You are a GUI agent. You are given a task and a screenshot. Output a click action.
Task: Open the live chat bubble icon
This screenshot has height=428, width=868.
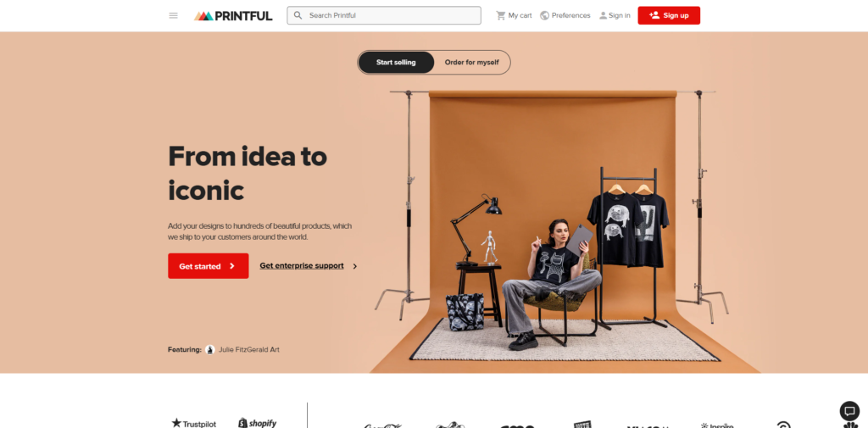coord(849,411)
